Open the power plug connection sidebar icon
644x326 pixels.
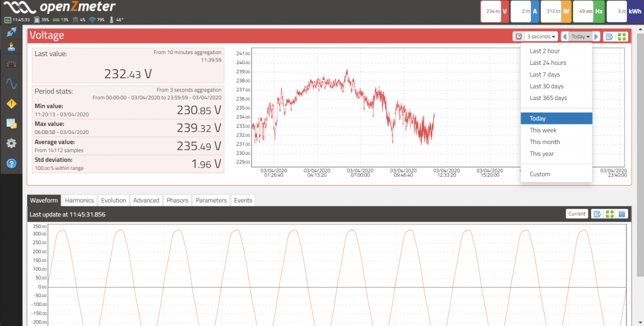coord(11,31)
